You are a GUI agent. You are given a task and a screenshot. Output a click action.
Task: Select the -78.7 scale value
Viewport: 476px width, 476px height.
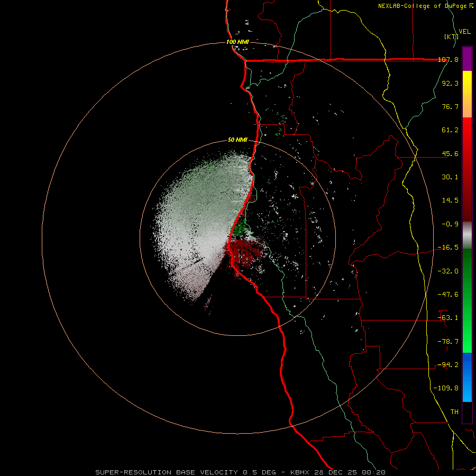coord(448,342)
